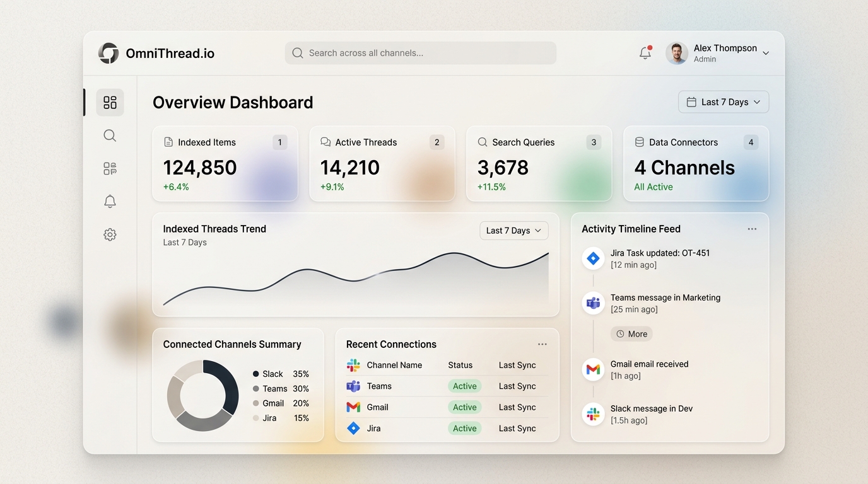Click the Teams name in Recent Connections
The width and height of the screenshot is (868, 484).
click(x=379, y=386)
